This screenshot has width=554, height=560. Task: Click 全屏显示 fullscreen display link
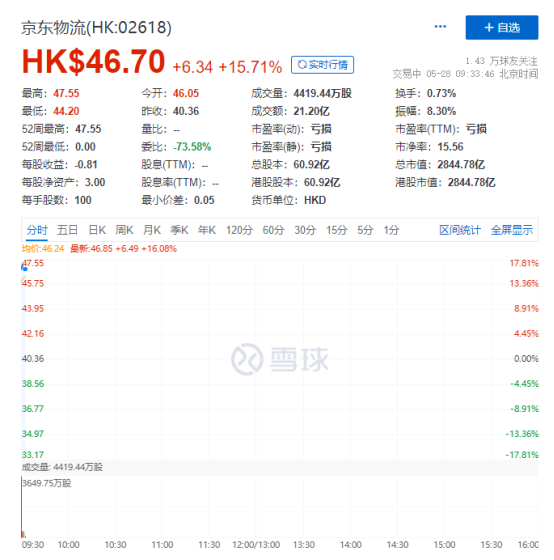pos(511,230)
